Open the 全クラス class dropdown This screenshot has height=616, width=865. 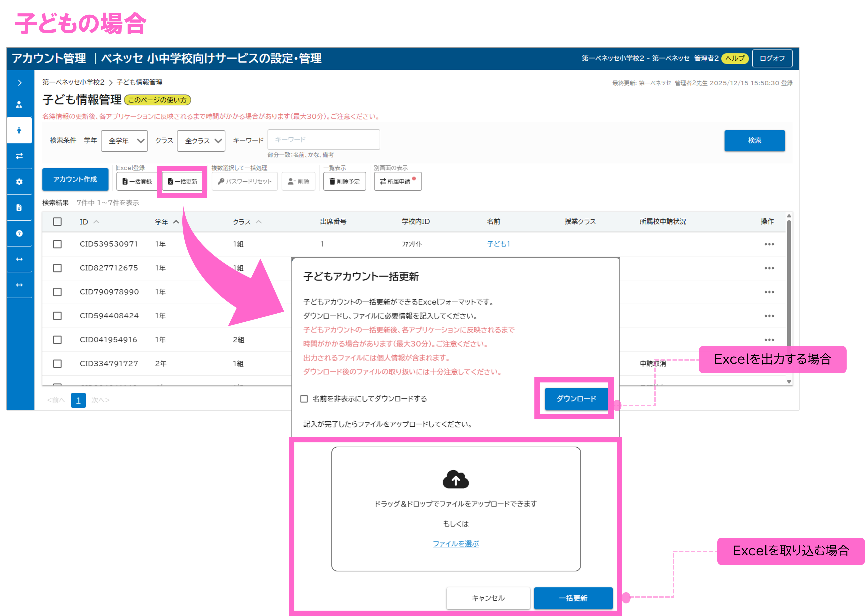tap(201, 141)
